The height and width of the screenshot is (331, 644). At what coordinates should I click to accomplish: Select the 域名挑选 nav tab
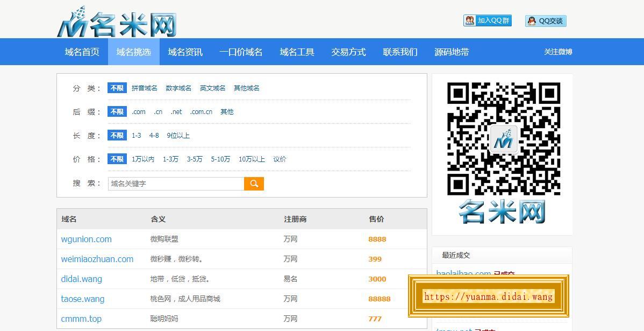[134, 52]
